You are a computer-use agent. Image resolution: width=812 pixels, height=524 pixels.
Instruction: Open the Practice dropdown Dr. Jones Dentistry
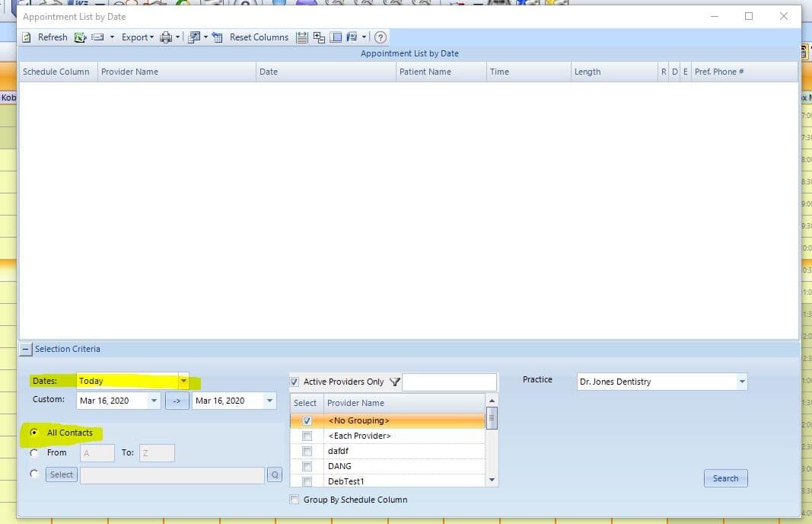click(741, 382)
